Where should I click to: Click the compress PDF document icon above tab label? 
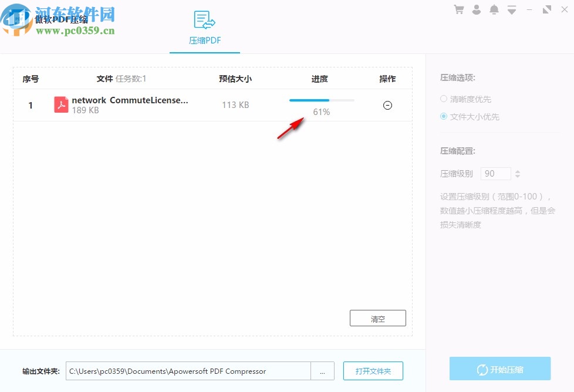[204, 20]
